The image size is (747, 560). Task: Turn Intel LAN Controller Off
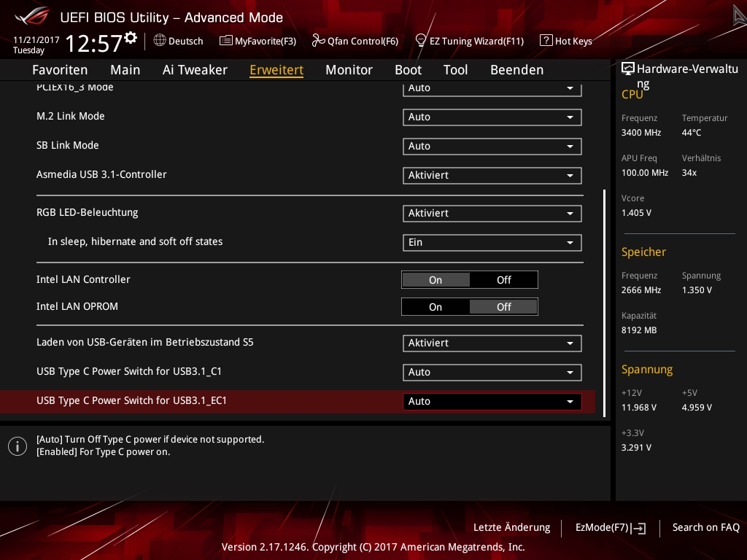503,280
